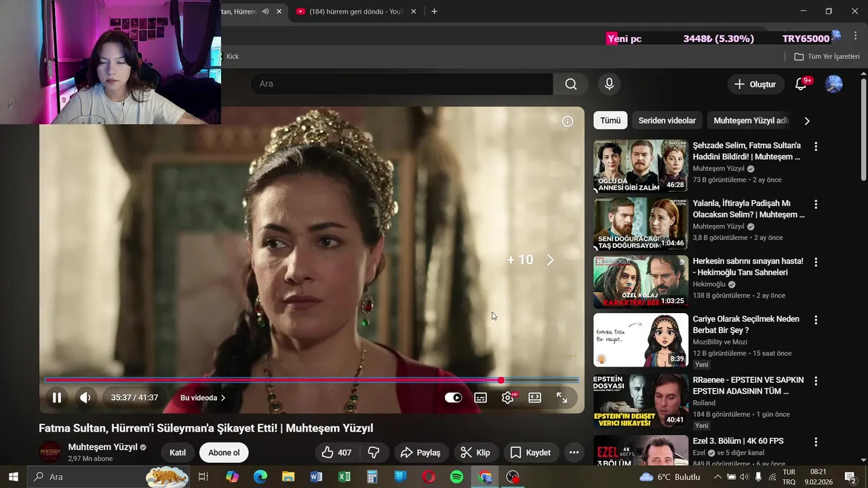This screenshot has height=488, width=868.
Task: Close the 'hürrem geri döndü' browser tab
Action: tap(413, 12)
